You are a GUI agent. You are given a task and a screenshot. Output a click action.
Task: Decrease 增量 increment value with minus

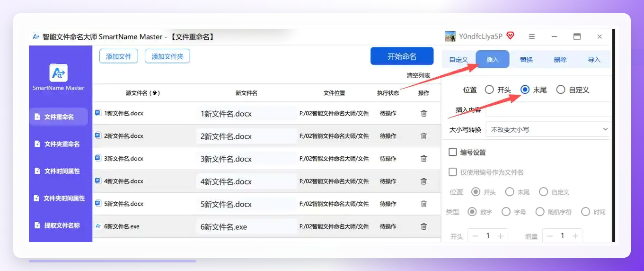pyautogui.click(x=550, y=236)
